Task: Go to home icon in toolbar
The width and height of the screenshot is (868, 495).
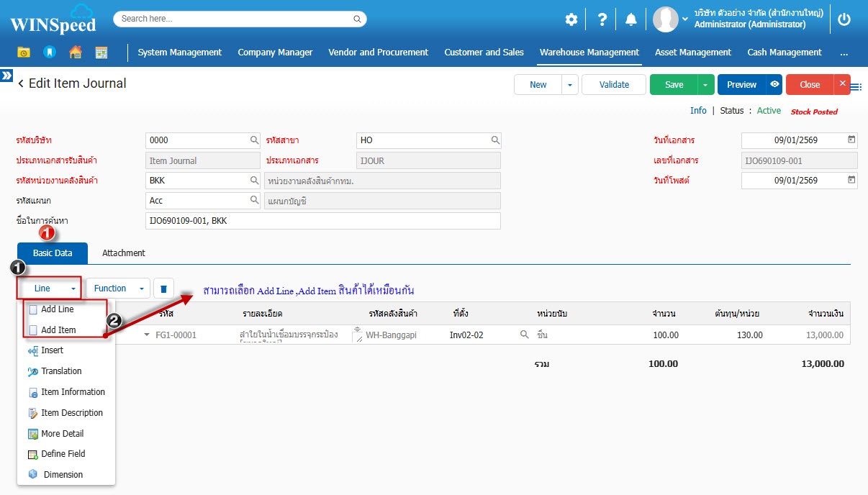Action: [x=76, y=53]
